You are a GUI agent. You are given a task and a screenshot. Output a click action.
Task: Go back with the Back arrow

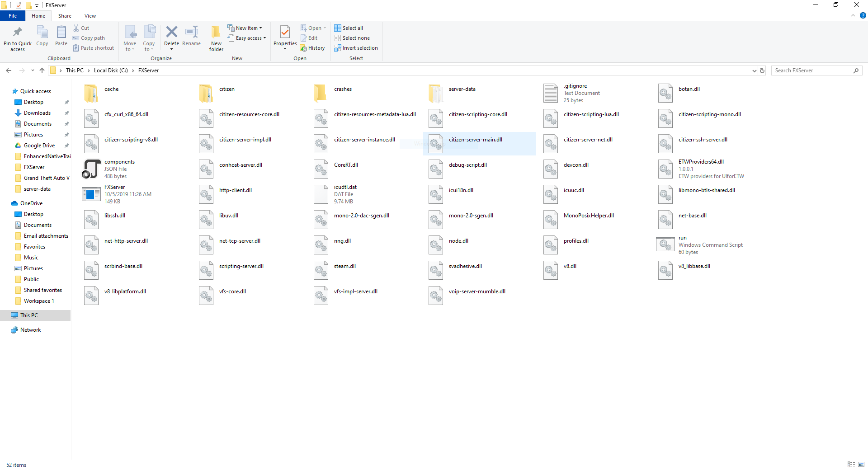pos(9,70)
